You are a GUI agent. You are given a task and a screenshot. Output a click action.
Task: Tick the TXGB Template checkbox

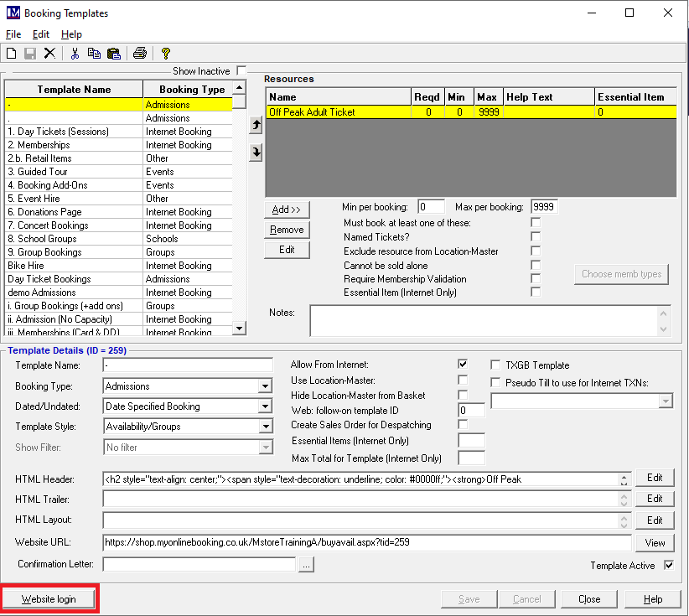pos(496,365)
